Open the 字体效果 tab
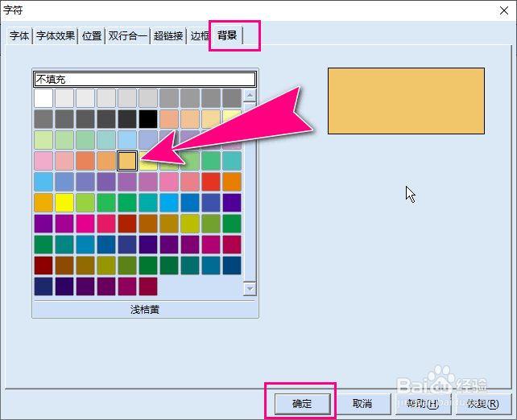The width and height of the screenshot is (517, 420). pos(56,35)
